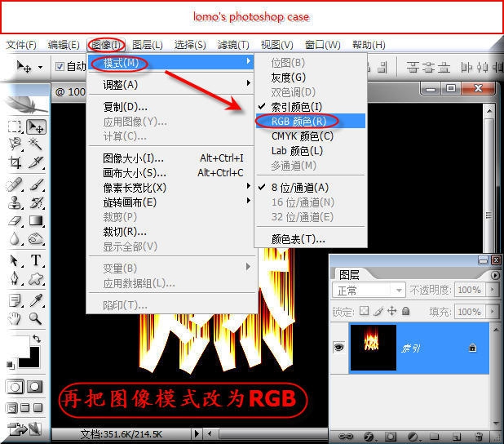Choose CMYK 颜色(C) mode
Screen dimensions: 504x444
311,136
